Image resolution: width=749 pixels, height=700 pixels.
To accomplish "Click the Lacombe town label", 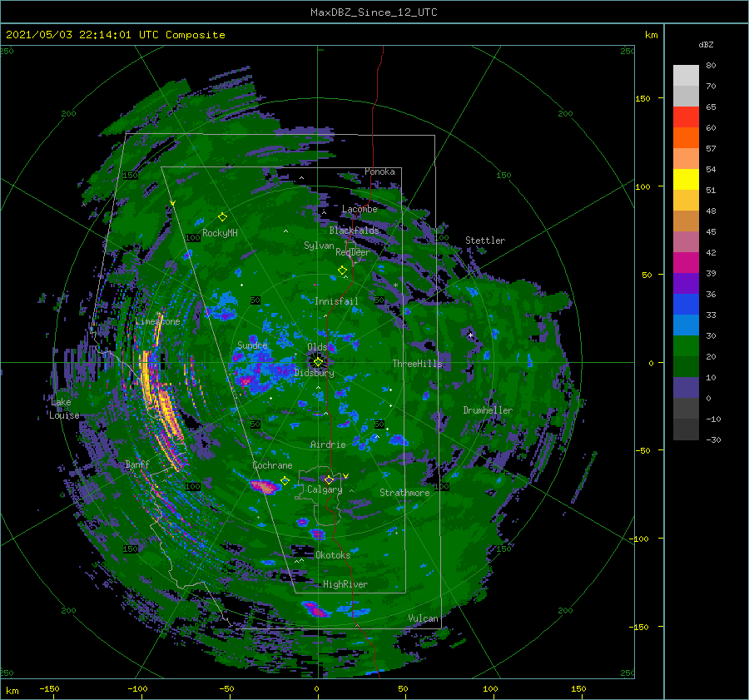I will (360, 209).
